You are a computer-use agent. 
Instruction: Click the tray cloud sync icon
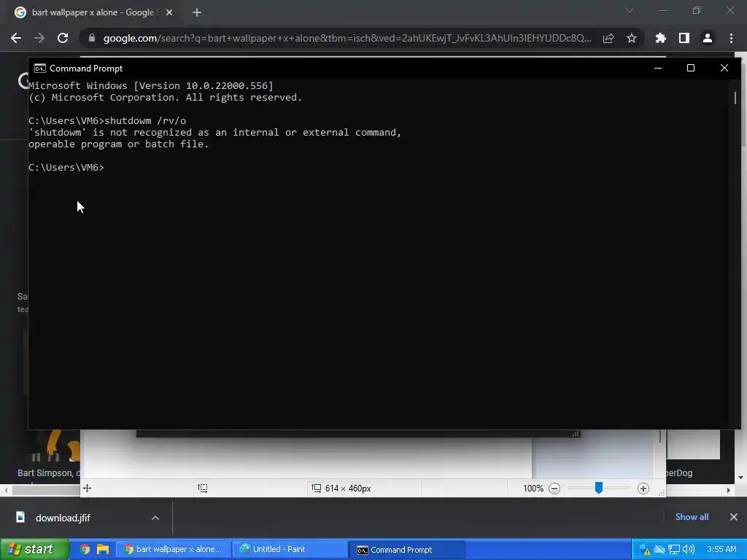tap(659, 550)
